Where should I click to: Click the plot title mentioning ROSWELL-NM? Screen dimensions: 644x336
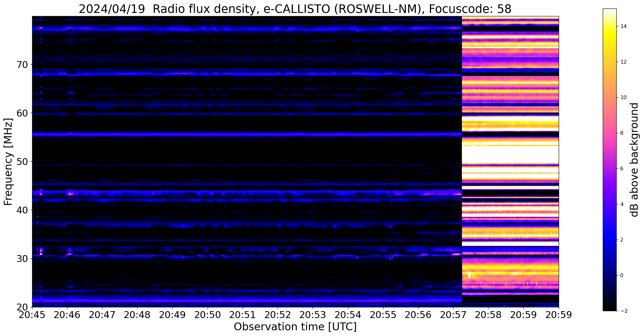click(295, 9)
